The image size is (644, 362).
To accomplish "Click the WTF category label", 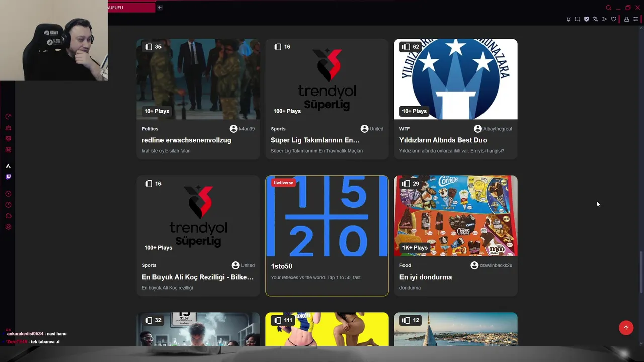I will coord(405,129).
